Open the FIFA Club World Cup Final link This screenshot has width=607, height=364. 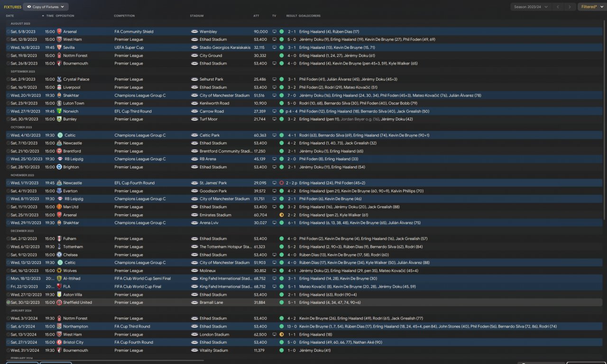pos(138,287)
